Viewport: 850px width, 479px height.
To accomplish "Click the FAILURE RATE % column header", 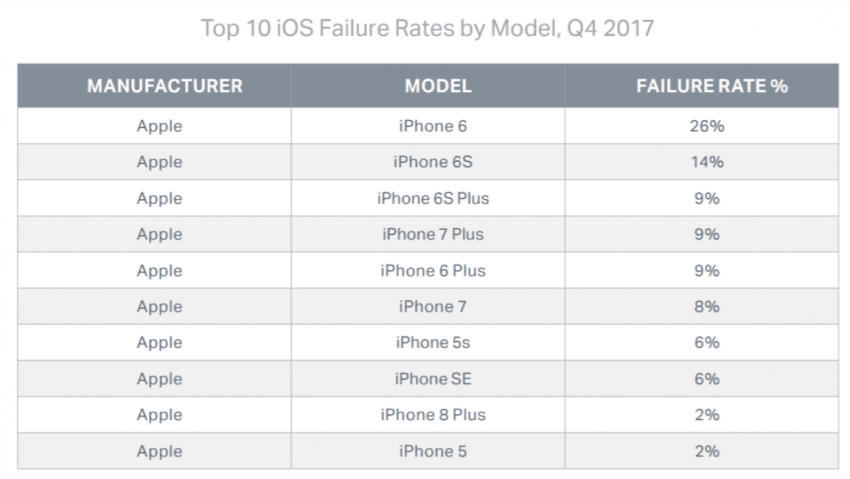I will pyautogui.click(x=712, y=86).
